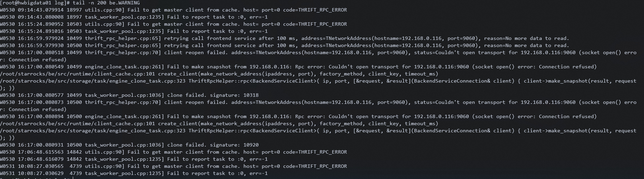The image size is (644, 179).
Task: Click the second client_cache.cpp:101 path
Action: click(x=78, y=124)
